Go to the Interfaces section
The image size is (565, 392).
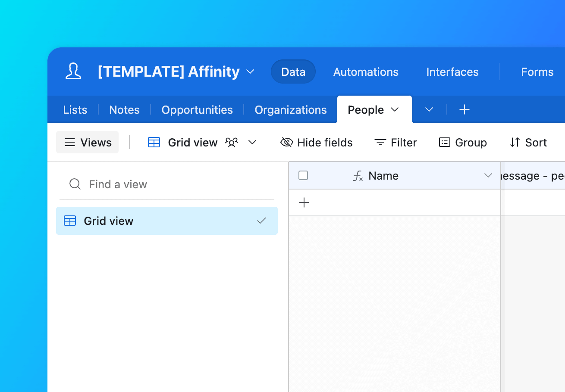coord(452,72)
